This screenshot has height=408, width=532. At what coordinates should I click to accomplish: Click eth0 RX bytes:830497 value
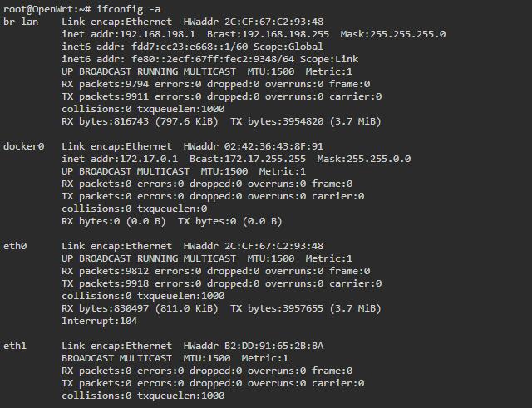tap(106, 308)
